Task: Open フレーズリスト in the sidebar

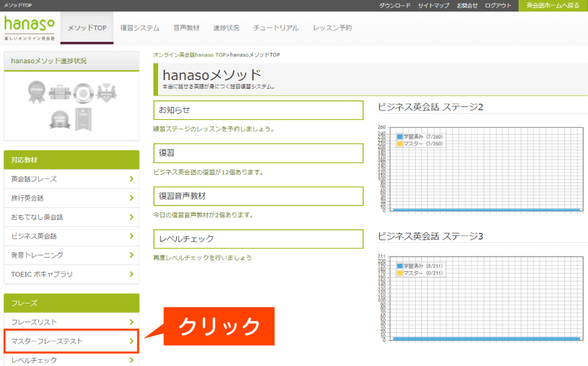Action: (71, 322)
